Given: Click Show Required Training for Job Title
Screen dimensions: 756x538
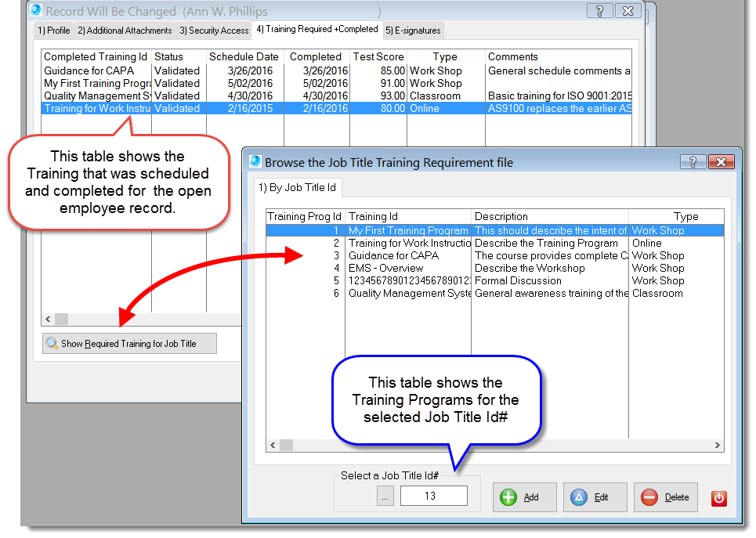Looking at the screenshot, I should tap(129, 343).
